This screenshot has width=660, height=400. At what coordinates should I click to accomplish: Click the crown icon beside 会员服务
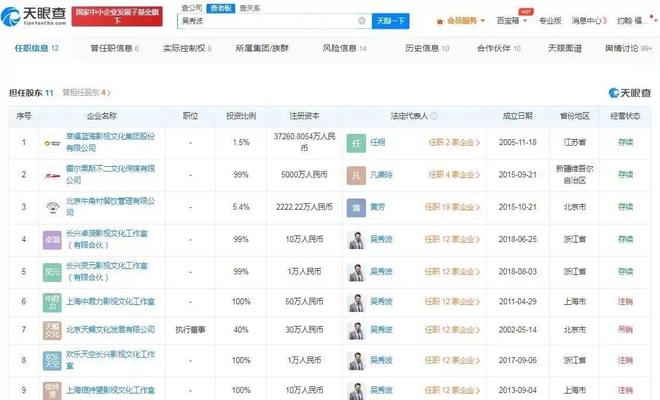tap(440, 21)
